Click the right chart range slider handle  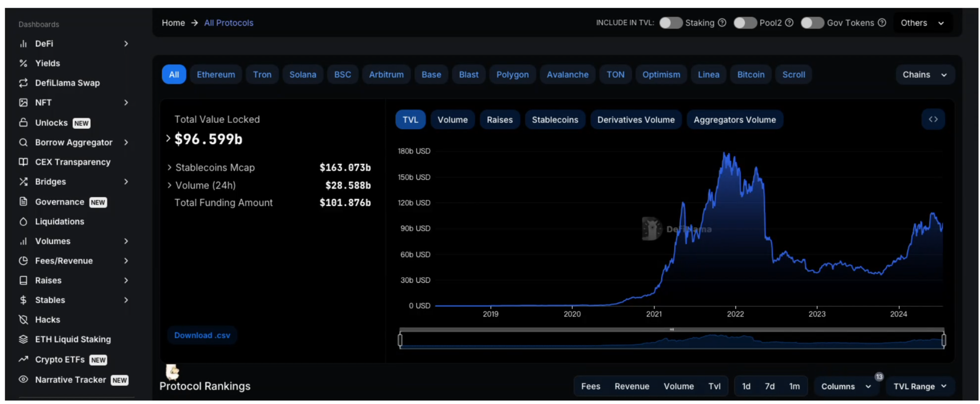tap(943, 340)
